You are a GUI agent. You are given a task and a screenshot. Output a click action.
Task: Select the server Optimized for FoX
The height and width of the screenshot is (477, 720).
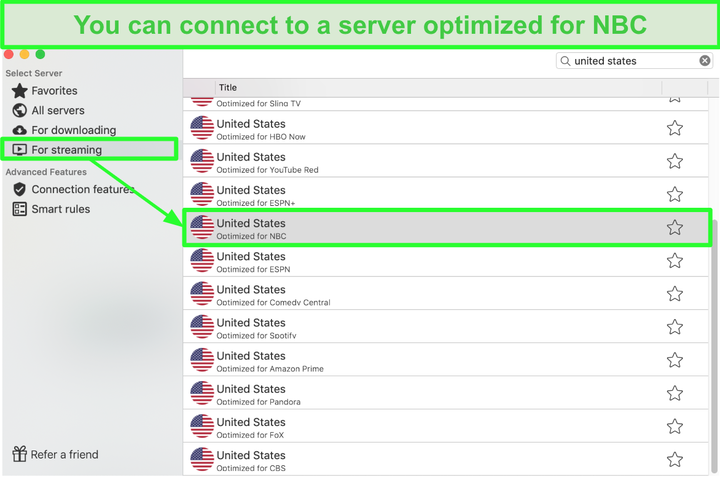click(x=445, y=426)
